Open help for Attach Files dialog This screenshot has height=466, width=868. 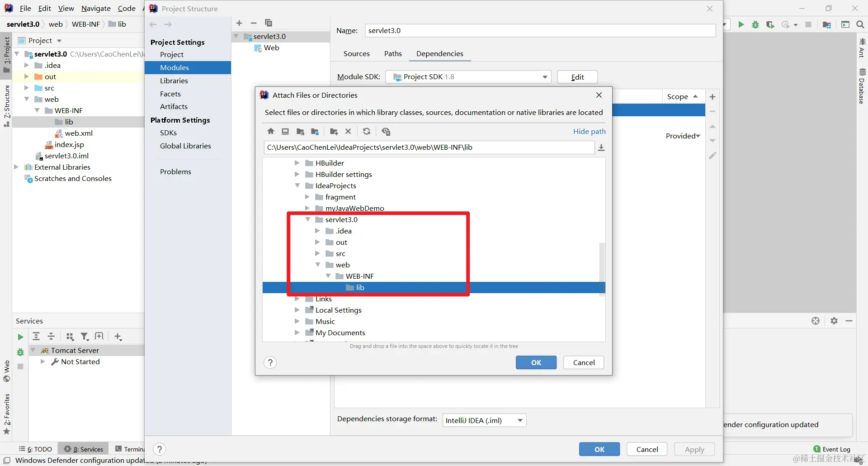tap(270, 362)
